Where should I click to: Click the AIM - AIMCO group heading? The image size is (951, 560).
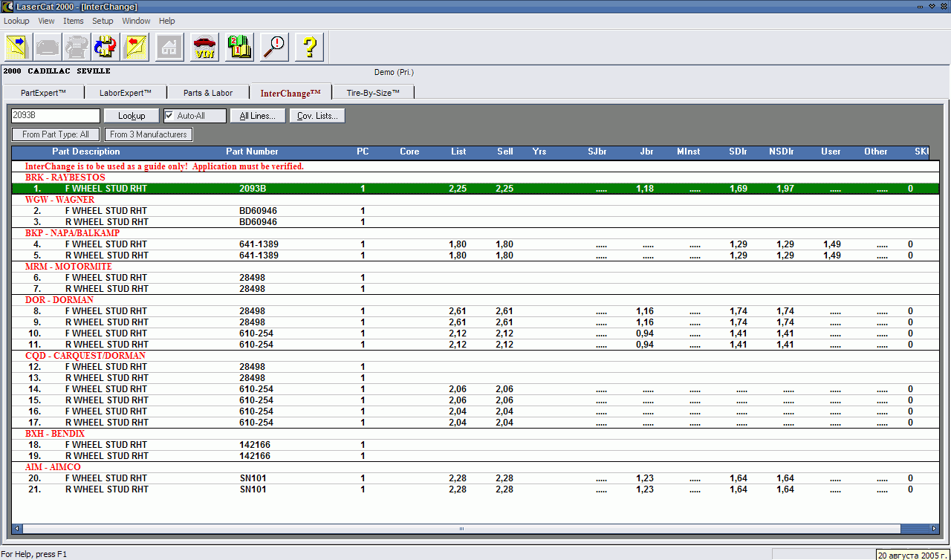click(x=52, y=467)
